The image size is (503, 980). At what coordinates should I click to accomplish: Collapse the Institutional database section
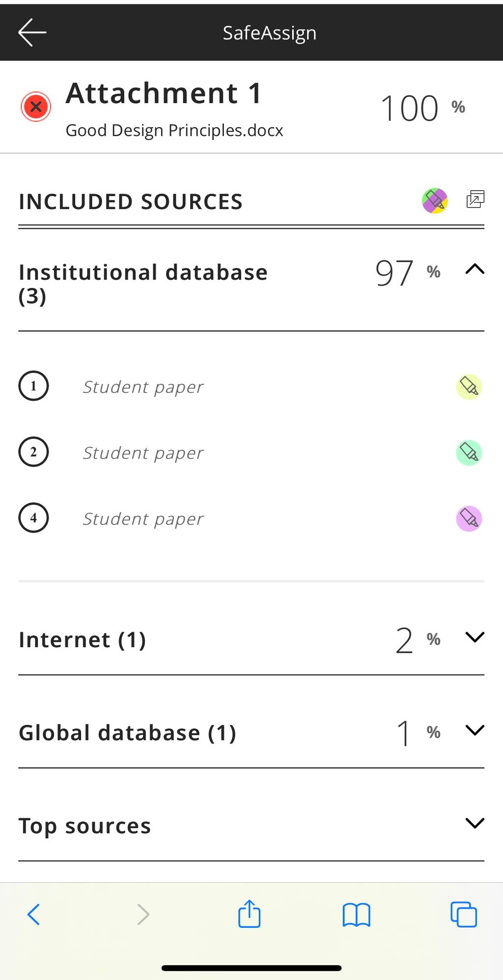[475, 269]
